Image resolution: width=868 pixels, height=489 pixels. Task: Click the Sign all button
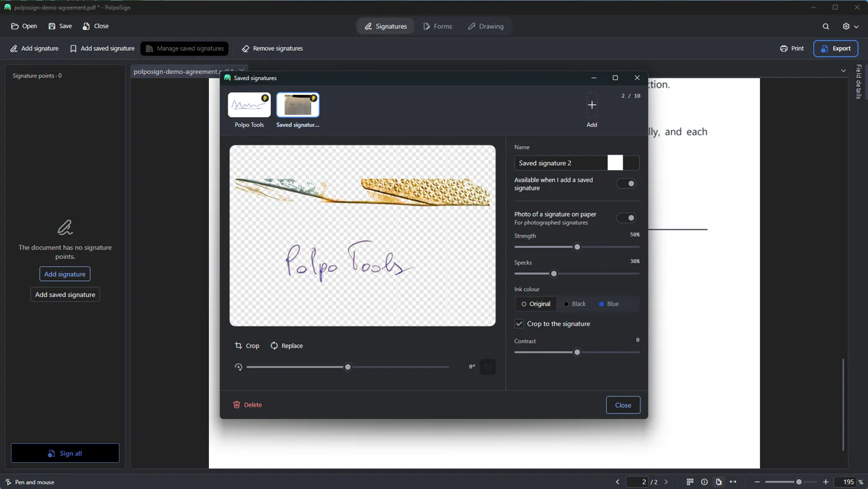pos(65,453)
